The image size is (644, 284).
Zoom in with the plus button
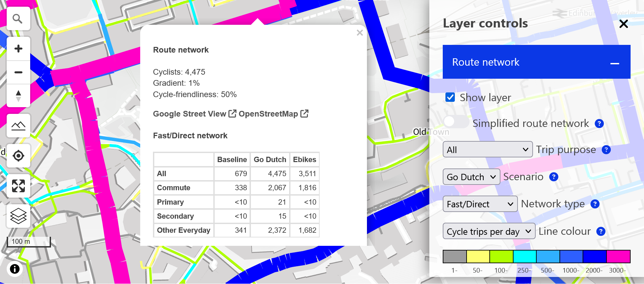click(x=18, y=49)
